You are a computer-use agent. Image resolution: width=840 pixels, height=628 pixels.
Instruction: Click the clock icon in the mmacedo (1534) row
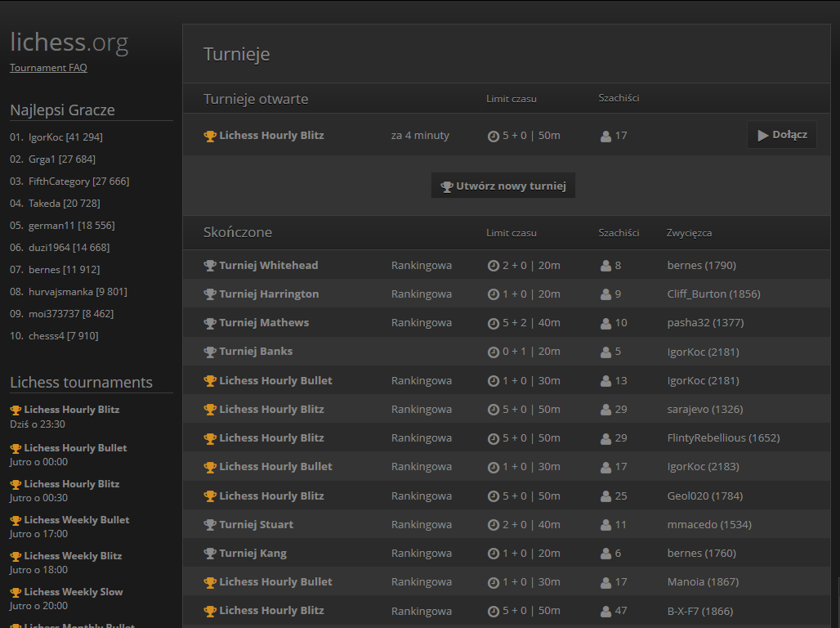(x=494, y=525)
